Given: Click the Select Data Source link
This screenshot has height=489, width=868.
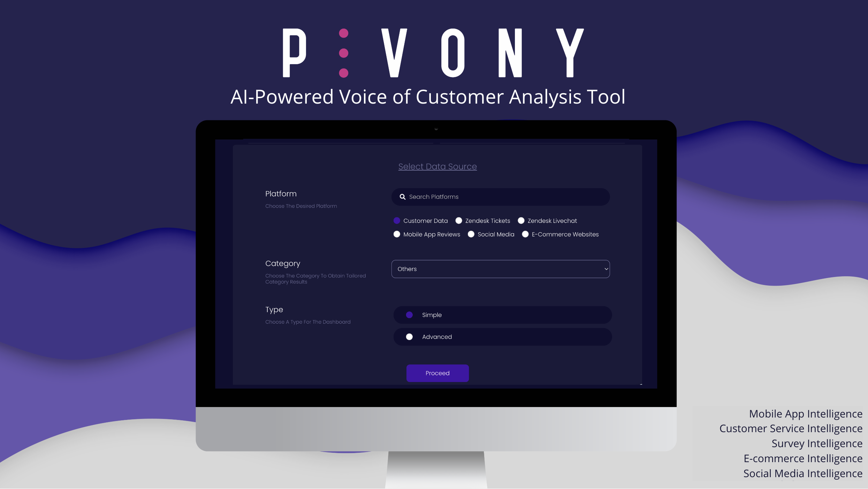Looking at the screenshot, I should [437, 166].
